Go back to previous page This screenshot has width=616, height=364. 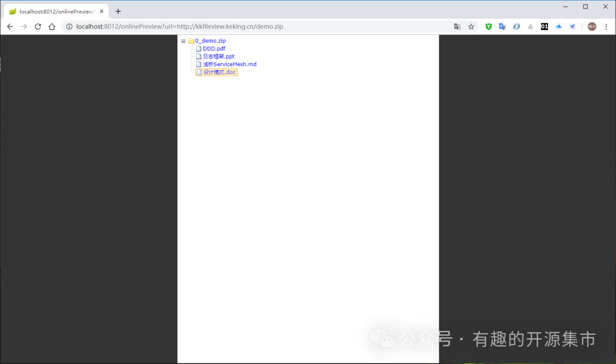point(10,27)
